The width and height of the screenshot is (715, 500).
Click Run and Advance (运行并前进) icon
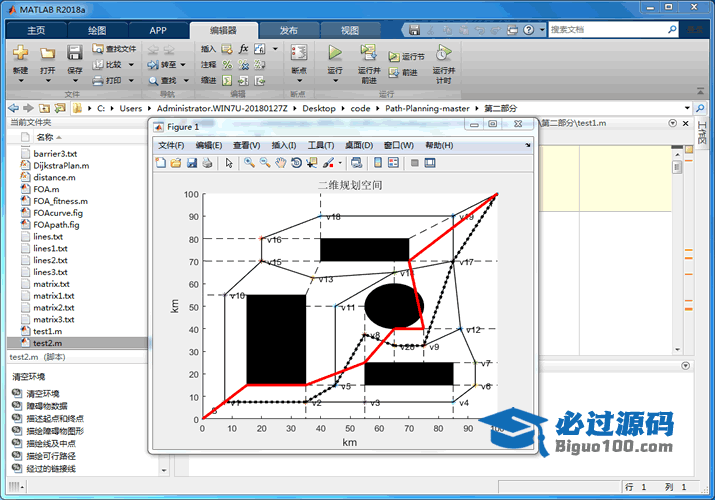coord(368,53)
